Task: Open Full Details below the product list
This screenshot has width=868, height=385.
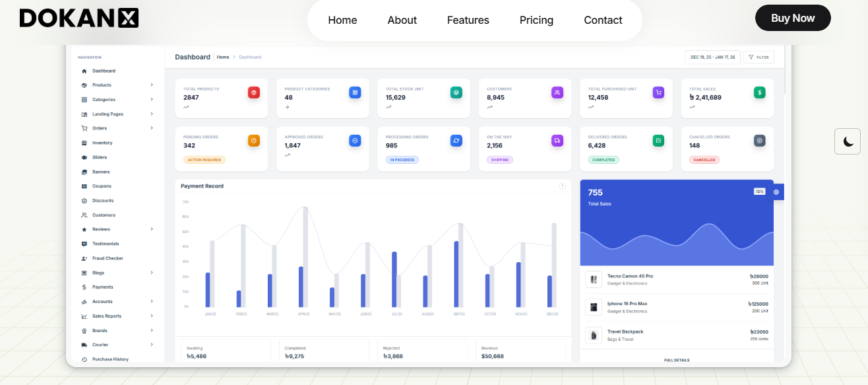Action: 676,360
